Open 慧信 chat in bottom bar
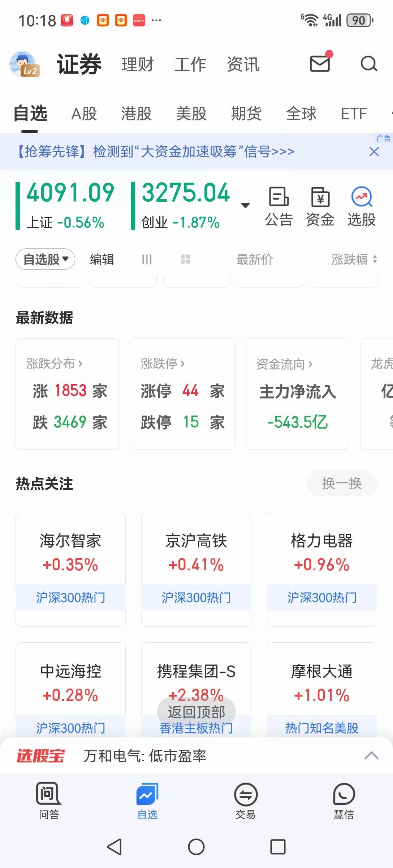393x868 pixels. click(x=344, y=801)
